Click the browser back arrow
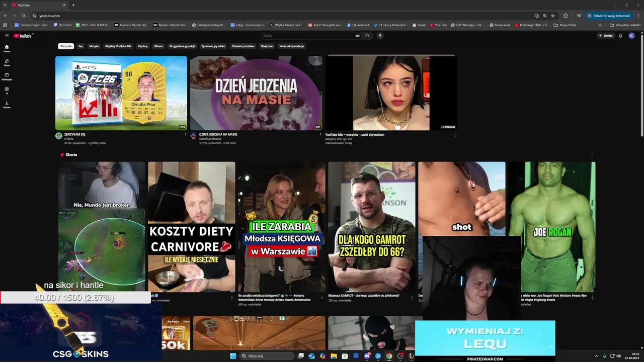The image size is (644, 362). point(6,16)
